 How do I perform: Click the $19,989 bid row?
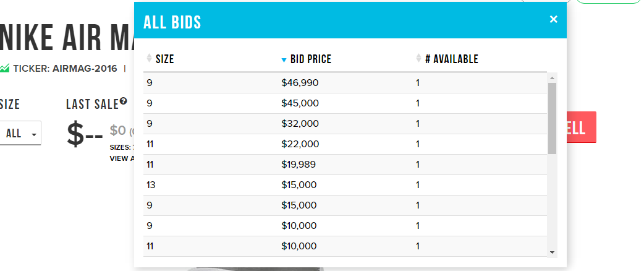point(345,165)
